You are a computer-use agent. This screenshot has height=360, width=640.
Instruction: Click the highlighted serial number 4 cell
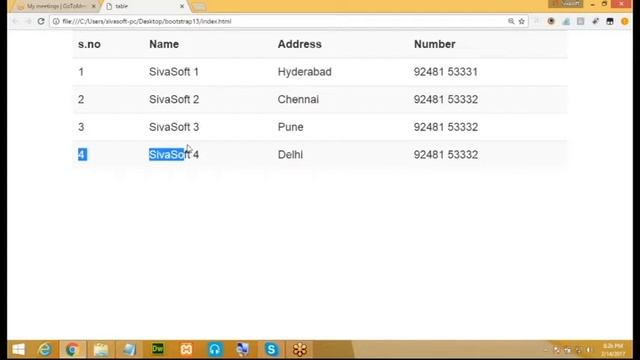pos(82,155)
